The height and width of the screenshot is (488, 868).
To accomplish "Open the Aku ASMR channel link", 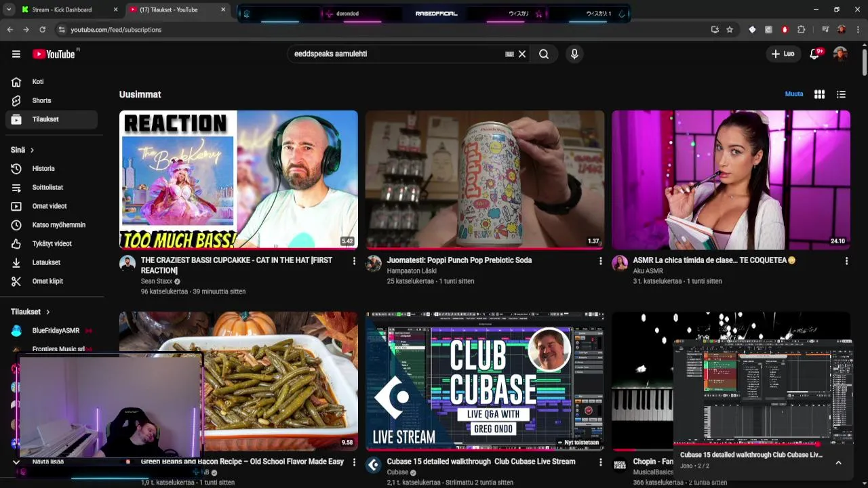I will click(x=648, y=271).
